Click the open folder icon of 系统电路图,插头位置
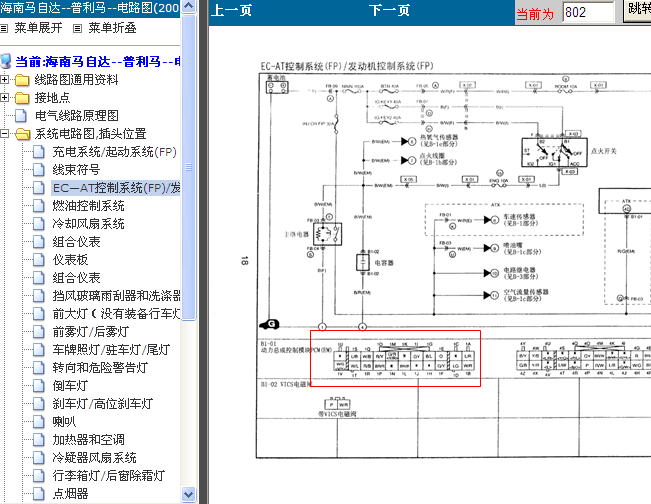The height and width of the screenshot is (504, 651). pos(22,134)
